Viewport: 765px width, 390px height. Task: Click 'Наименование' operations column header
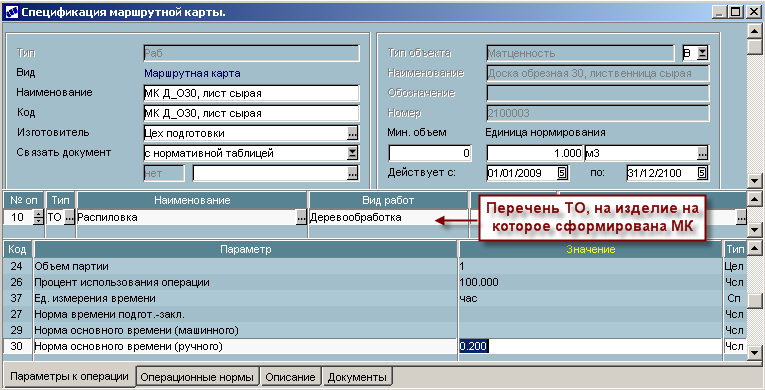point(192,200)
